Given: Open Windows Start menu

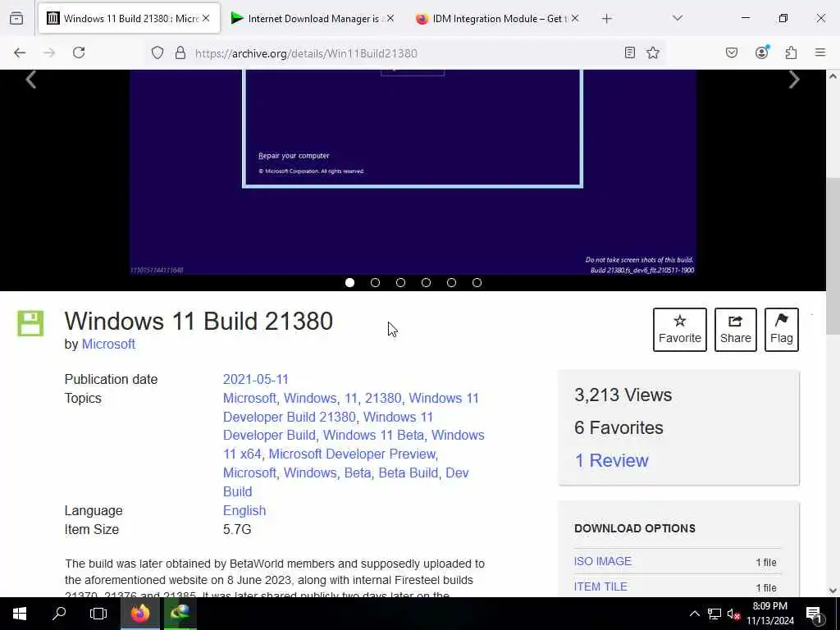Looking at the screenshot, I should click(x=20, y=614).
